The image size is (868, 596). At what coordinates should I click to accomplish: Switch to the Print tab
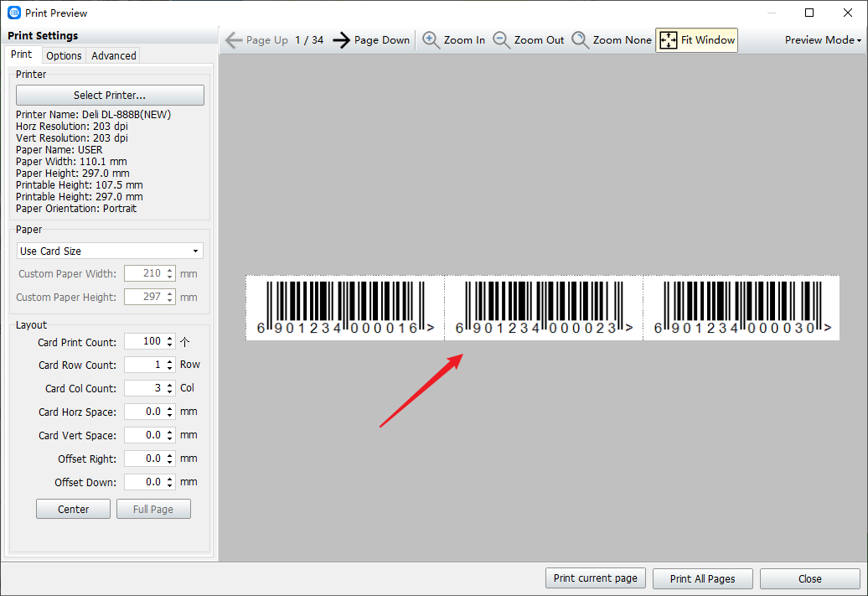(22, 54)
